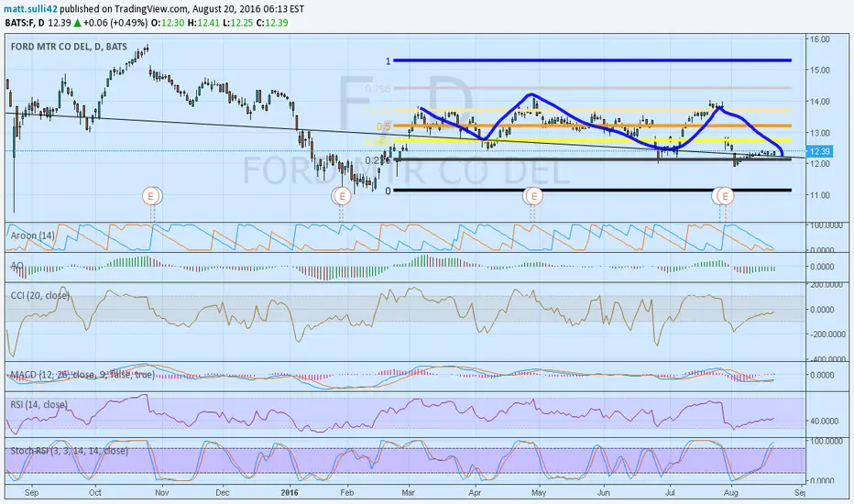Click the H:12.41 high value
Image resolution: width=854 pixels, height=504 pixels.
pos(203,23)
